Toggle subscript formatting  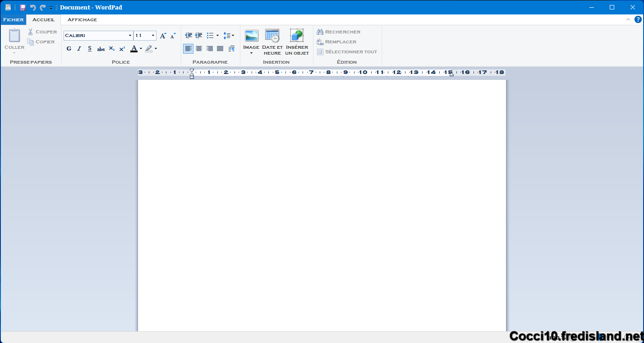pyautogui.click(x=112, y=49)
